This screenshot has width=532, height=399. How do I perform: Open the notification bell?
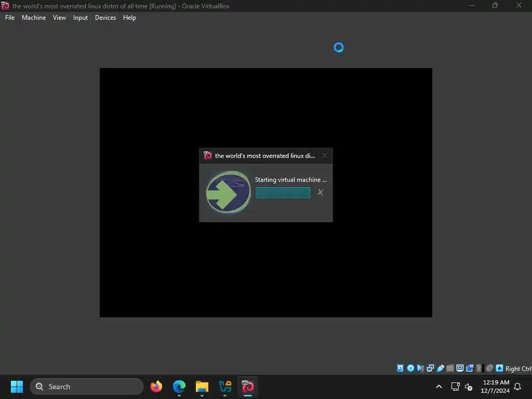tap(517, 387)
